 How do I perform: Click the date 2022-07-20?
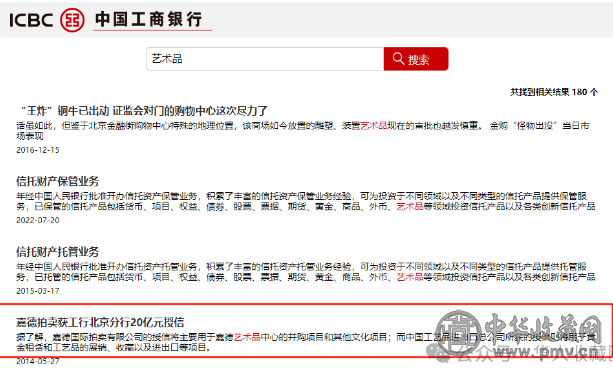[x=38, y=220]
